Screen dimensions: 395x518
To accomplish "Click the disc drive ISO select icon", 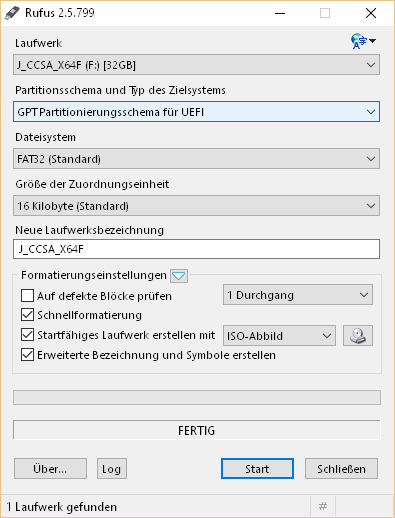I will pyautogui.click(x=358, y=336).
